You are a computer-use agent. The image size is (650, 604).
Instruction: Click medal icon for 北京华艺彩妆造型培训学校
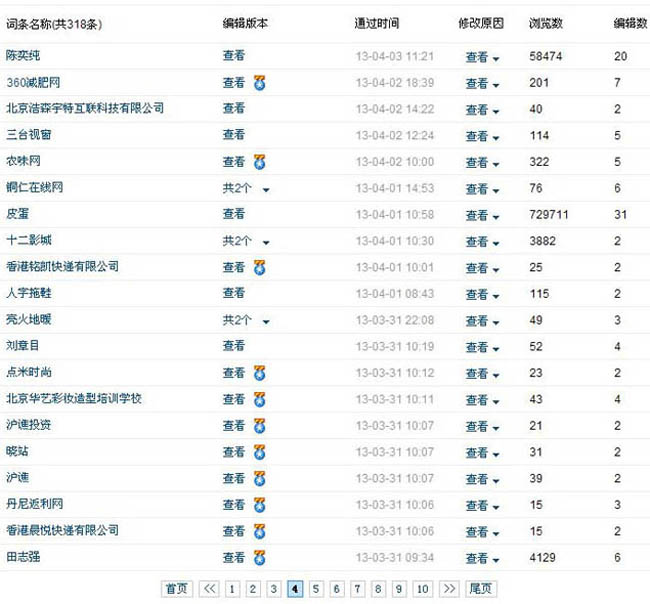click(259, 399)
